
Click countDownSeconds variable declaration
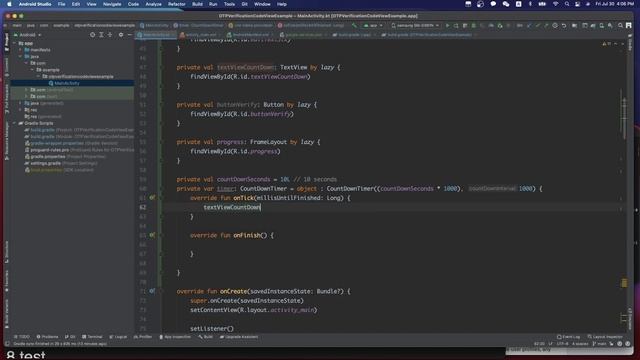tap(244, 179)
